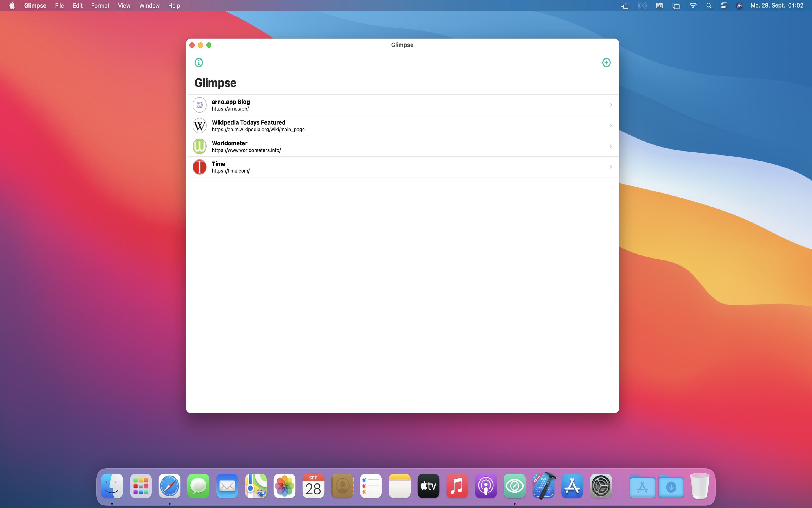Open Launchpad from the Dock

click(141, 486)
